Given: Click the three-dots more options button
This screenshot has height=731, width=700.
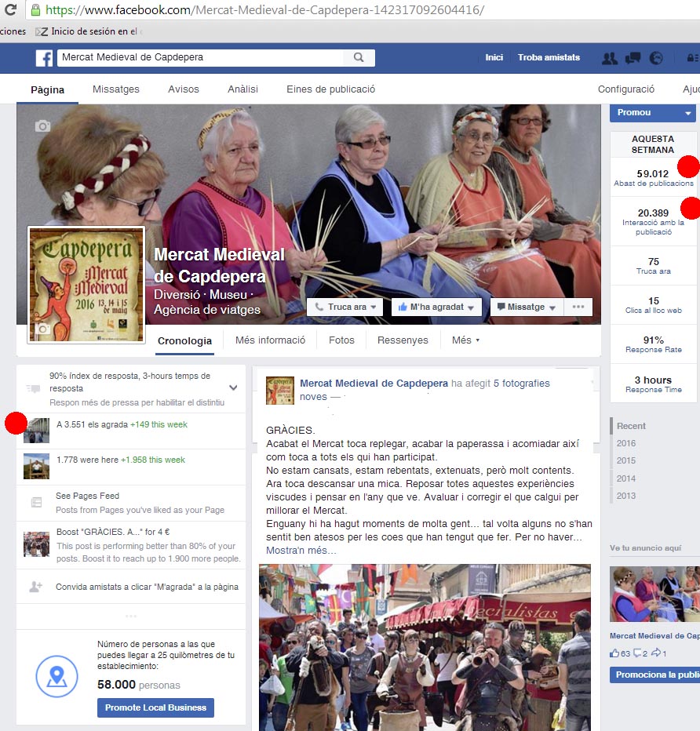Looking at the screenshot, I should point(578,307).
